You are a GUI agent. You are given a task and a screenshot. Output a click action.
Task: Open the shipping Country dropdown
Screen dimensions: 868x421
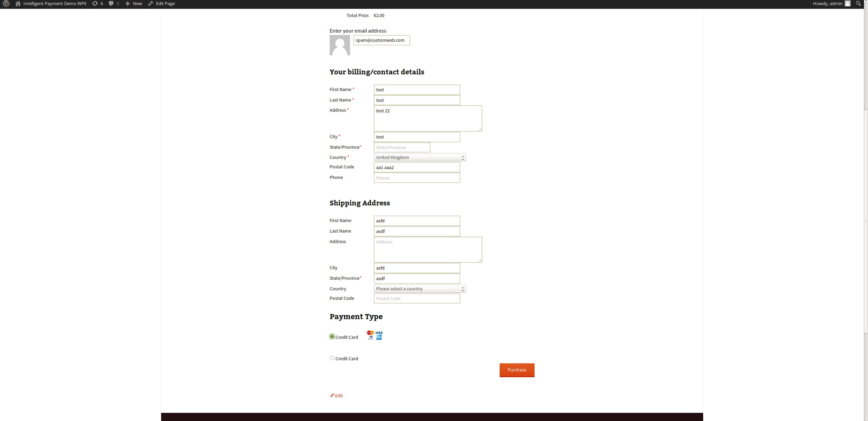tap(420, 289)
